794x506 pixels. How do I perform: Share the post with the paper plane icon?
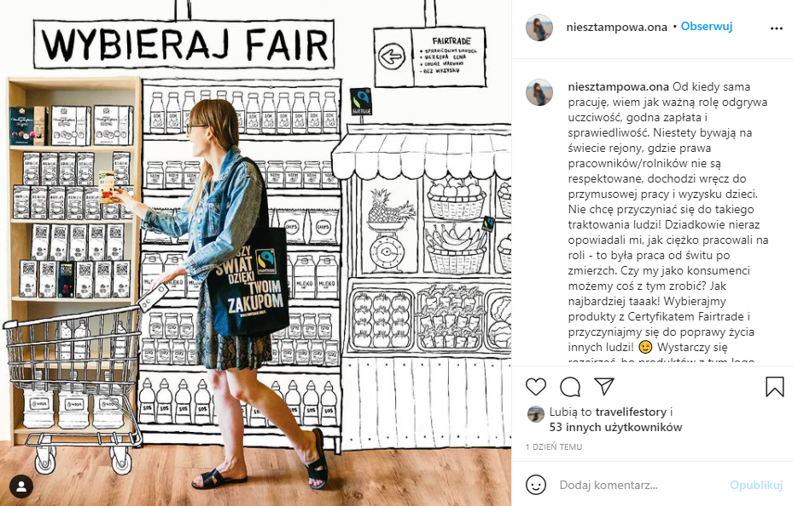pos(604,386)
